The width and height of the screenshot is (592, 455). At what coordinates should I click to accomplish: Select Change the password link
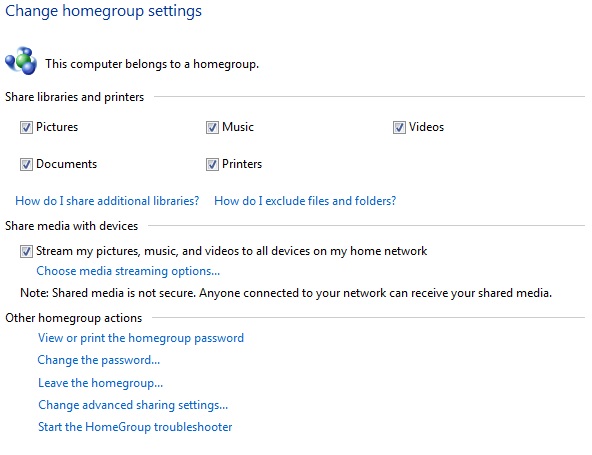tap(99, 360)
